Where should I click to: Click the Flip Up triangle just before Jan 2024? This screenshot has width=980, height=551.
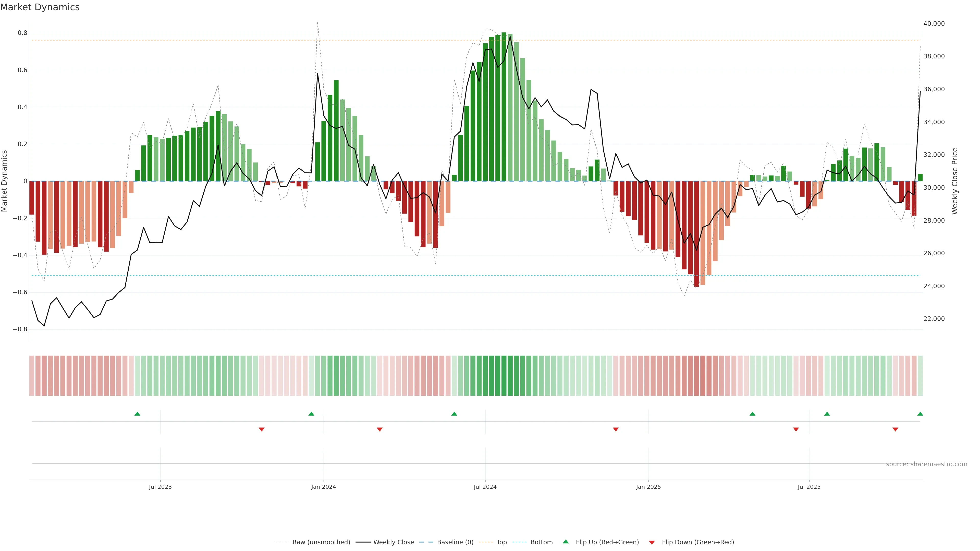coord(311,414)
